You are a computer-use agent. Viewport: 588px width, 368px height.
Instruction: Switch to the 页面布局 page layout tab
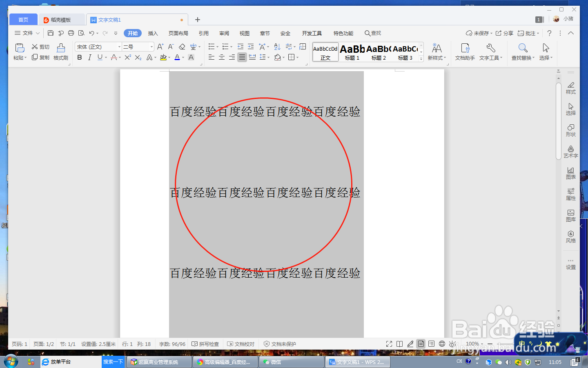pos(178,34)
